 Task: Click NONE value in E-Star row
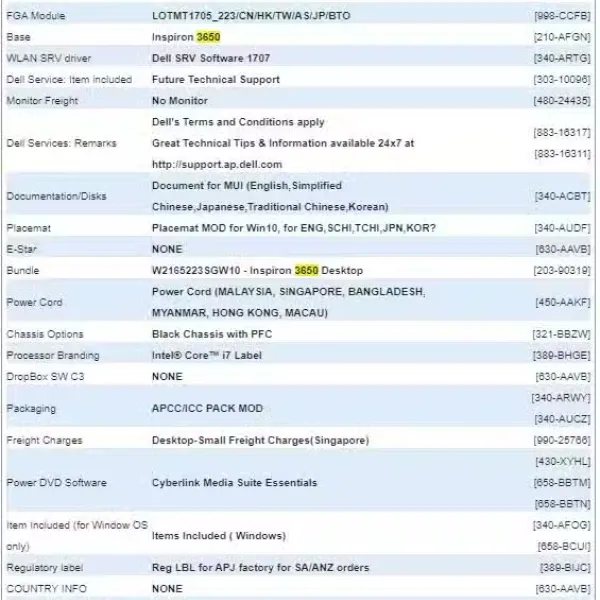(x=167, y=249)
